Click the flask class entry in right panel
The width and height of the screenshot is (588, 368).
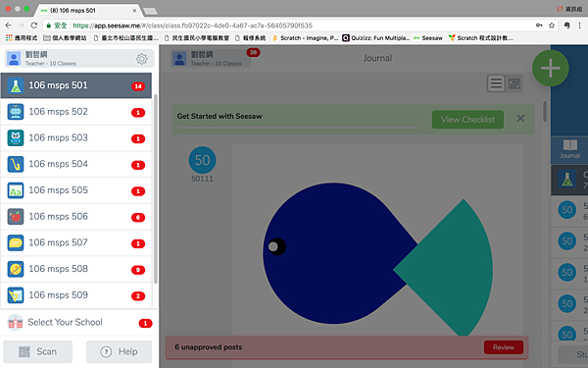click(569, 180)
